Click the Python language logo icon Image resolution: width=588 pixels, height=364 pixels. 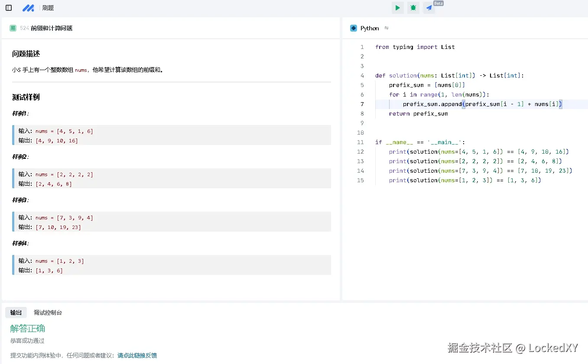(354, 28)
